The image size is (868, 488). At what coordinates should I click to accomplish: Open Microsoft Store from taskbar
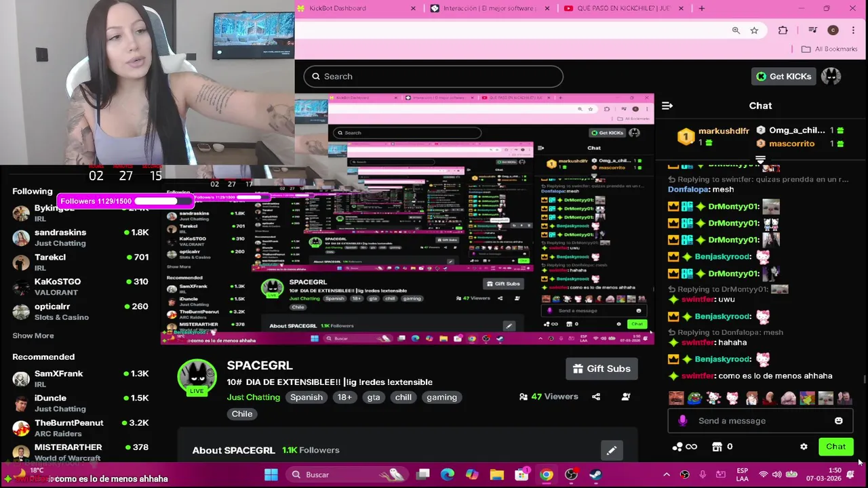click(521, 474)
